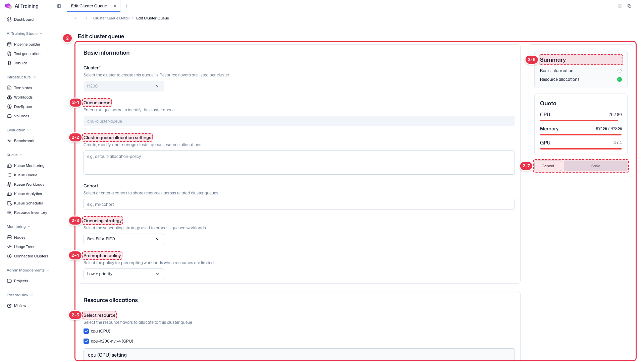Image resolution: width=644 pixels, height=362 pixels.
Task: Open the H200 cluster dropdown
Action: 124,86
